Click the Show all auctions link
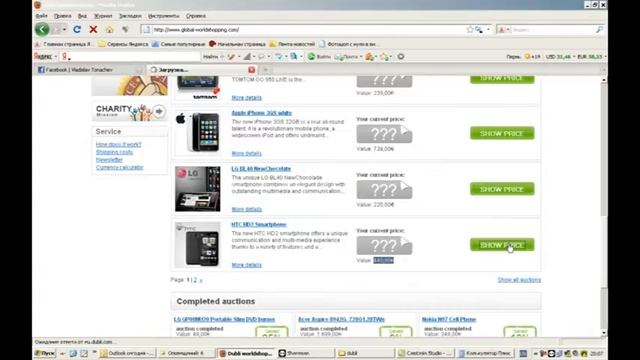 519,280
